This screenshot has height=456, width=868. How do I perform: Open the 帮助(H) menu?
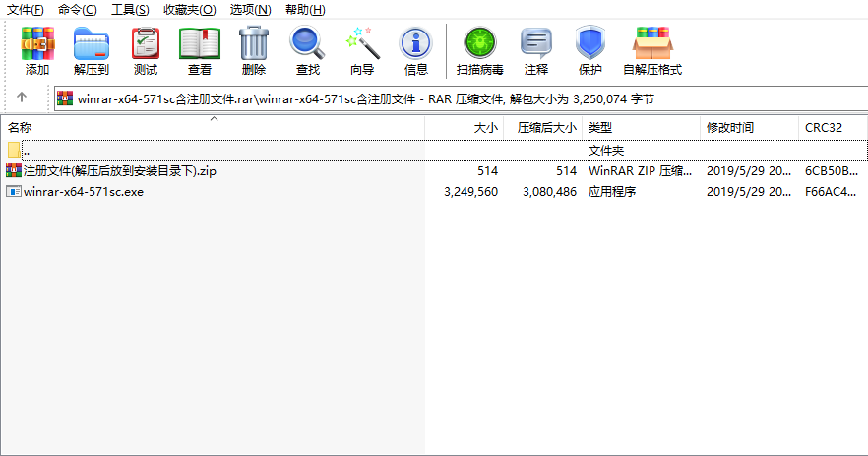click(305, 10)
